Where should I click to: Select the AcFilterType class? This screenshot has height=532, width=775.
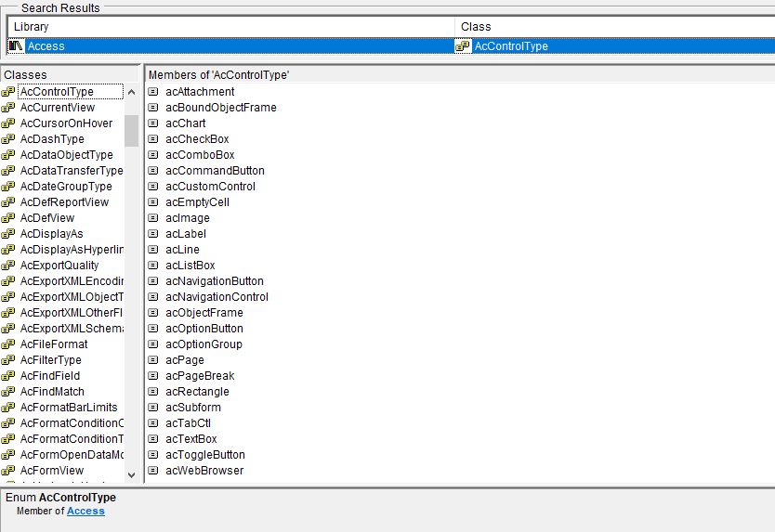coord(50,360)
